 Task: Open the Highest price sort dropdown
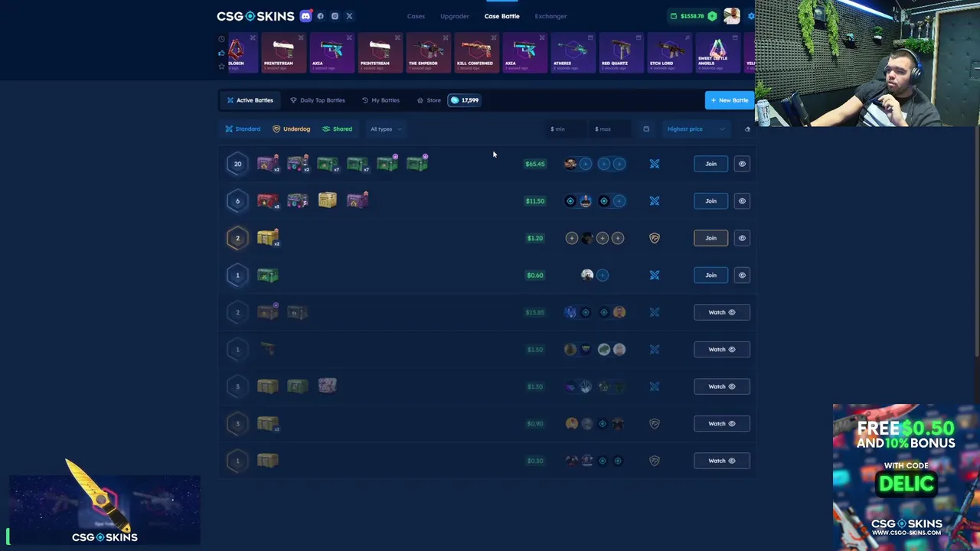695,129
